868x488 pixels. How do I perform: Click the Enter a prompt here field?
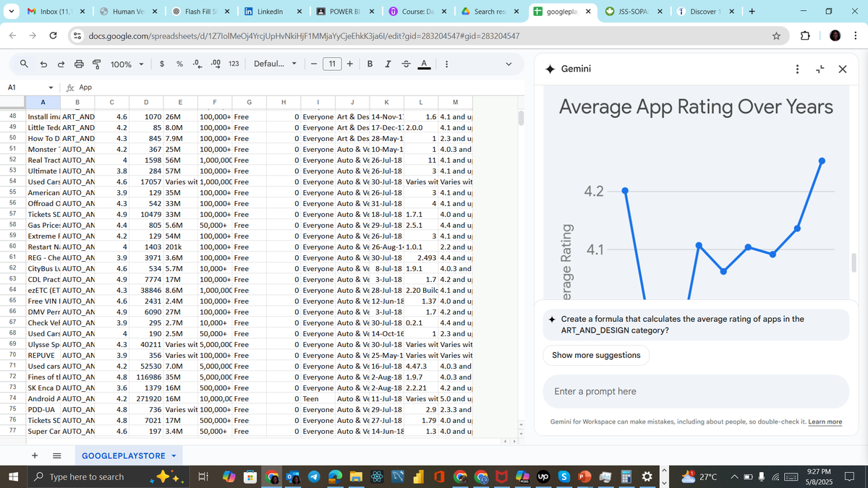[x=694, y=391]
